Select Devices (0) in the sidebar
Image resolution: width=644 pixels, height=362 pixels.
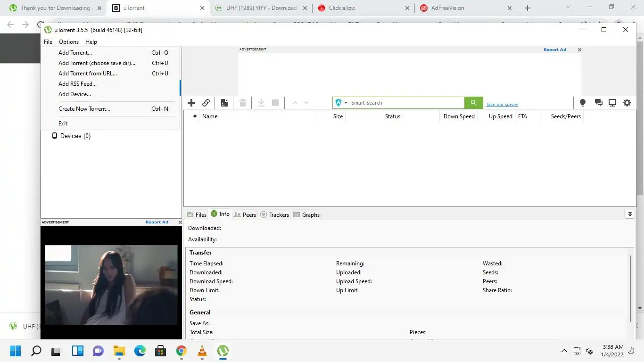75,136
